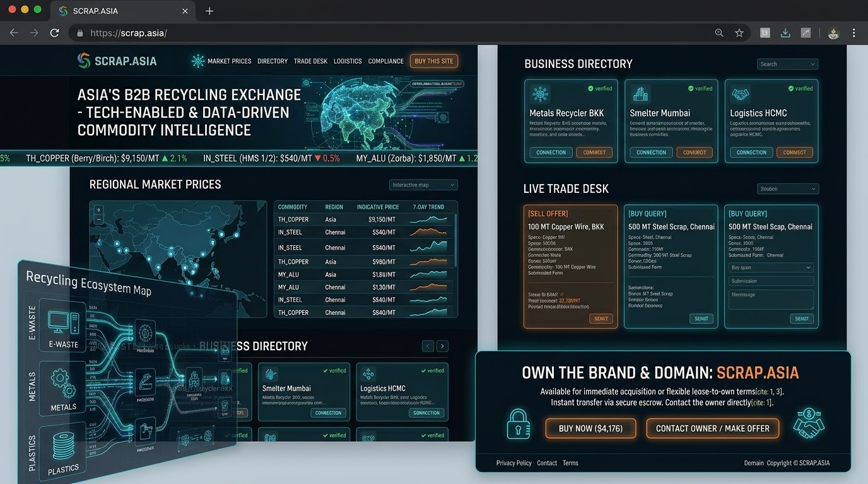Click the Message text area

[771, 299]
